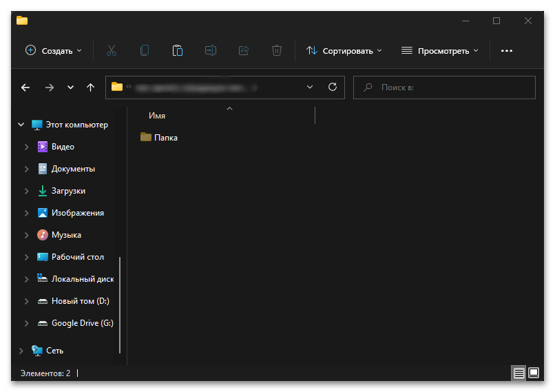555x392 pixels.
Task: Open the Сортировать menu
Action: pos(344,50)
